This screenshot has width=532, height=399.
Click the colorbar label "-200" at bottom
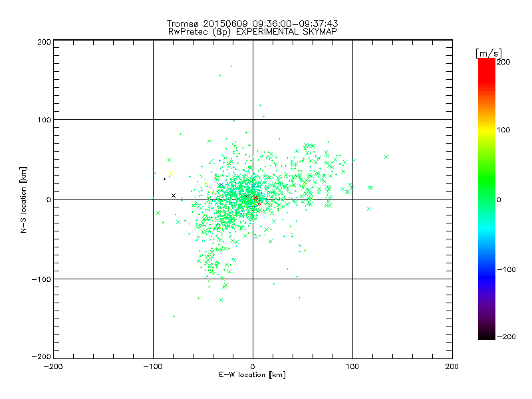pos(506,336)
